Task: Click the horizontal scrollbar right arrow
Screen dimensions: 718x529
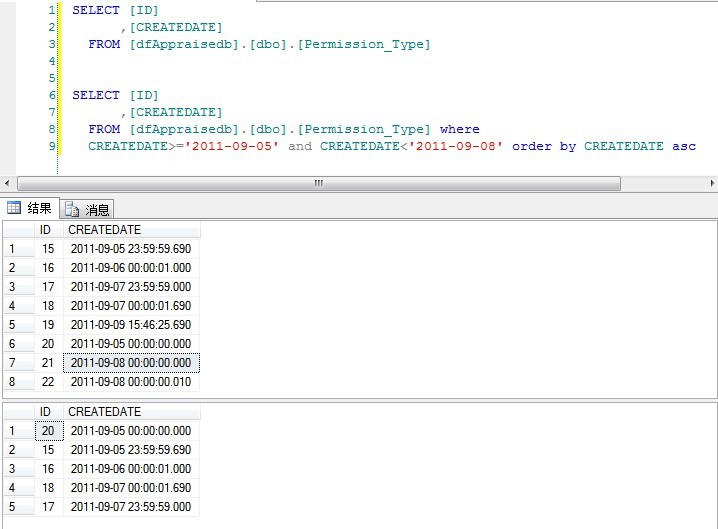Action: tap(712, 183)
